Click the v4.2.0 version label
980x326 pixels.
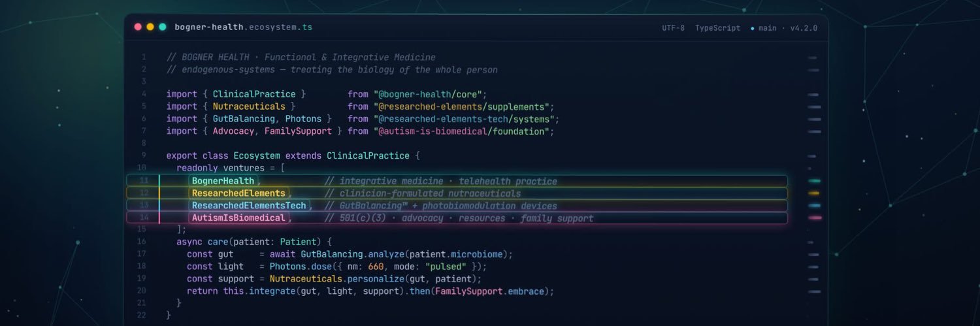804,28
